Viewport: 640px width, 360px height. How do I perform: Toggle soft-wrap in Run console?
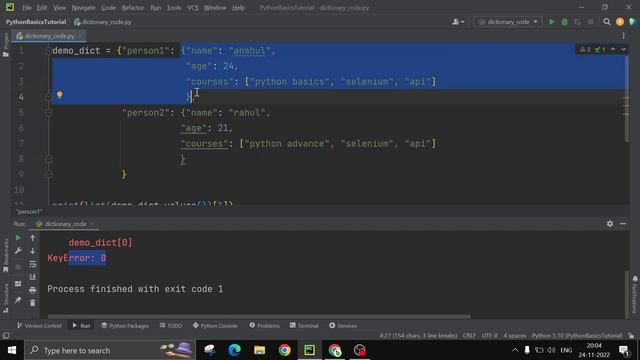[33, 264]
